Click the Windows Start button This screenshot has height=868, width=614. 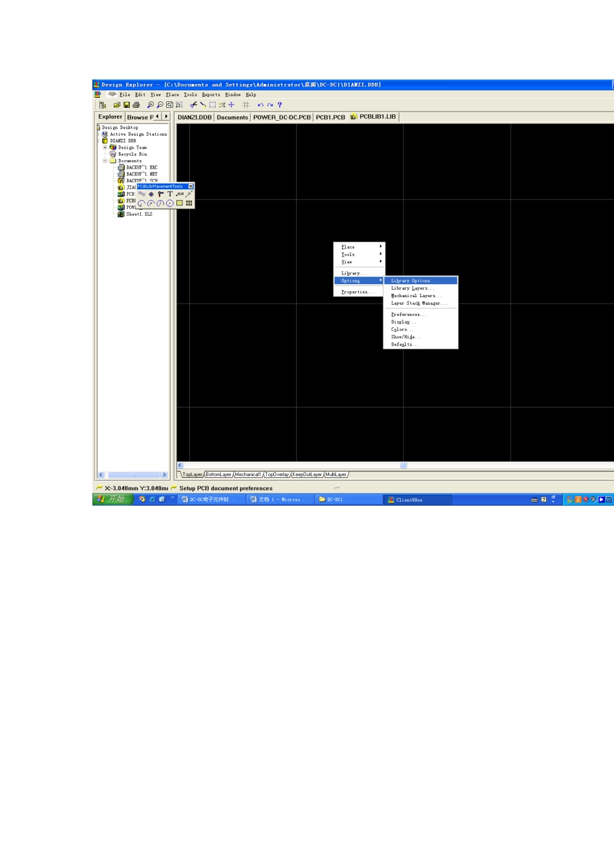point(112,499)
